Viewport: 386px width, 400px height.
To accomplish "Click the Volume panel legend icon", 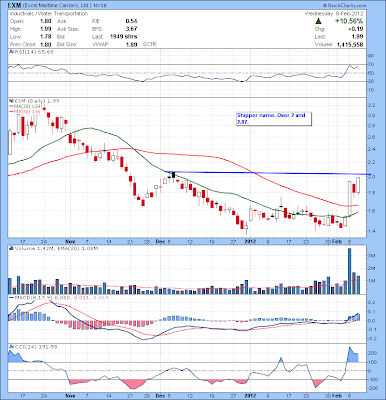I will (x=11, y=248).
